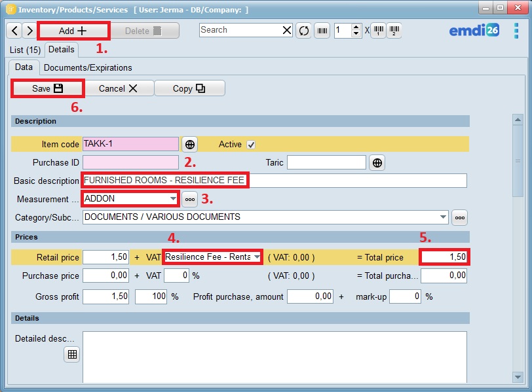Click the barcode scan icon
The height and width of the screenshot is (392, 532).
click(322, 31)
